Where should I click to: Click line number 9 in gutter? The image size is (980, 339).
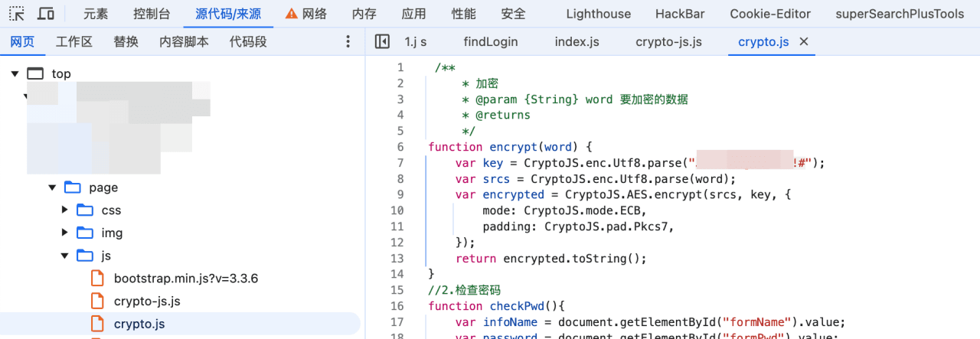pos(400,194)
